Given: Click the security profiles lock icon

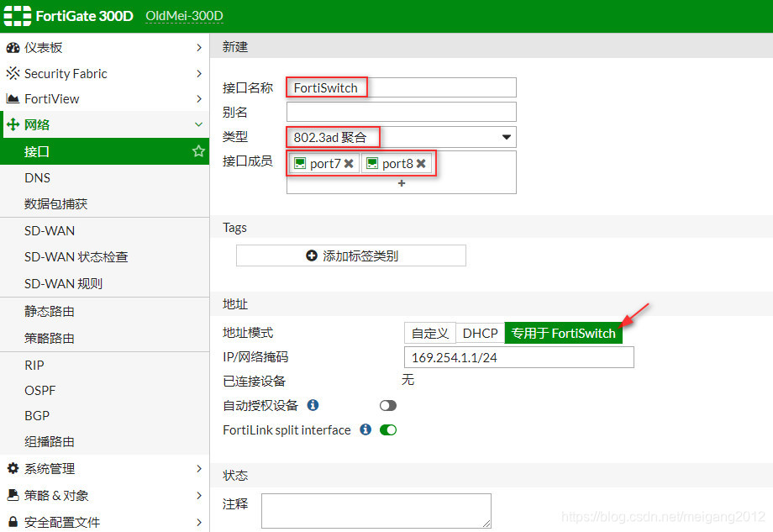Looking at the screenshot, I should click(13, 522).
